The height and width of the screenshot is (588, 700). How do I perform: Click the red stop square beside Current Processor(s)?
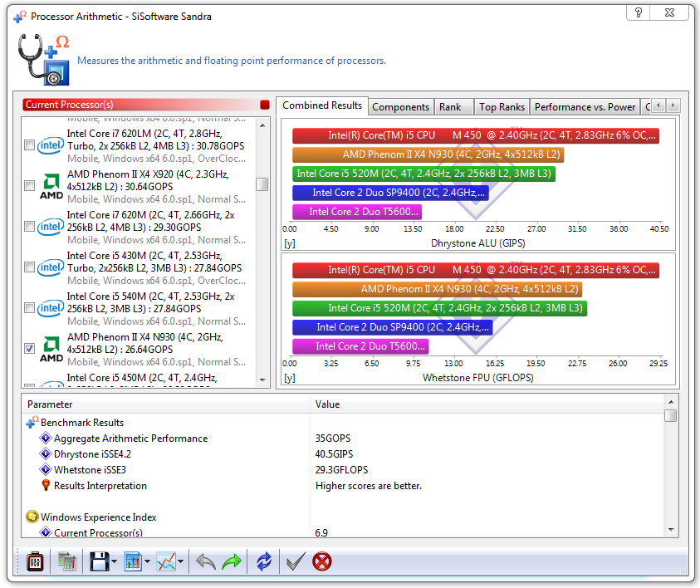tap(265, 105)
